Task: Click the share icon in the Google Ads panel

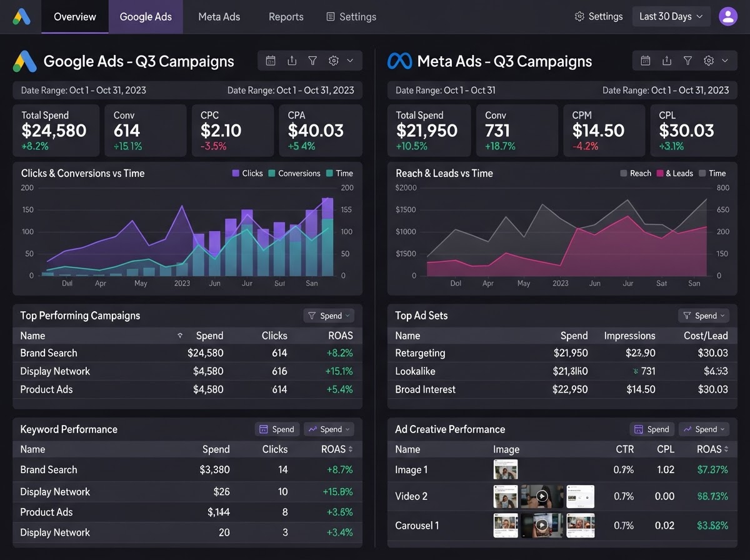Action: point(292,61)
